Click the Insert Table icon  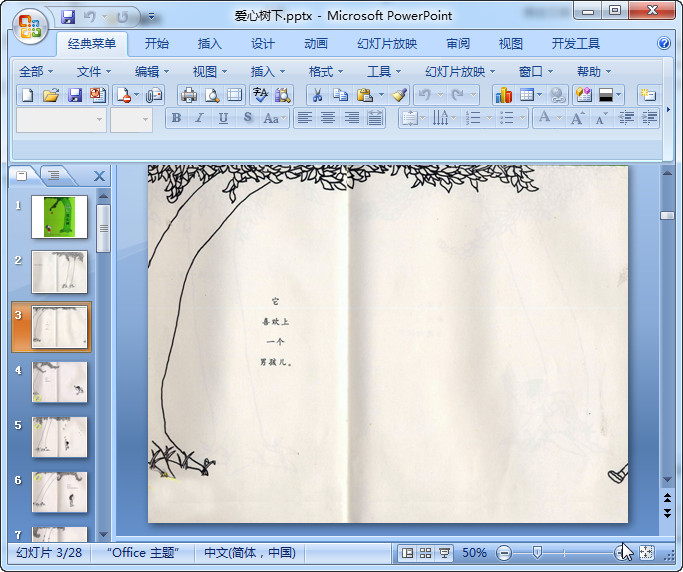point(527,95)
